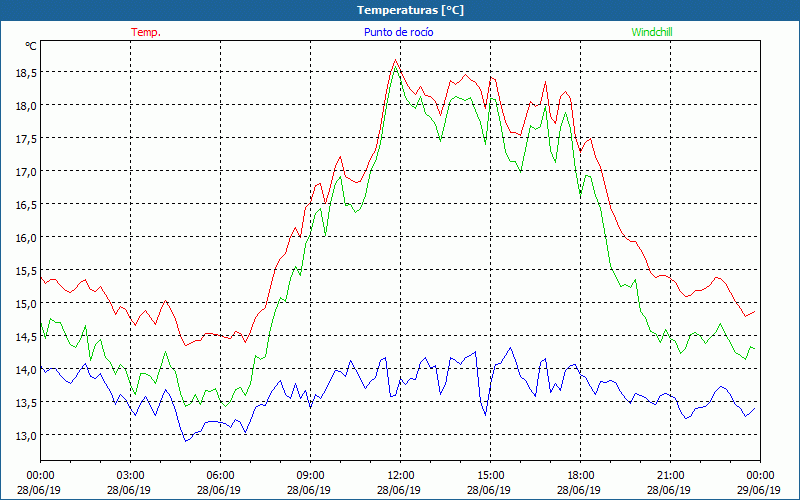
Task: Click the 13,5 y-axis value
Action: [26, 403]
